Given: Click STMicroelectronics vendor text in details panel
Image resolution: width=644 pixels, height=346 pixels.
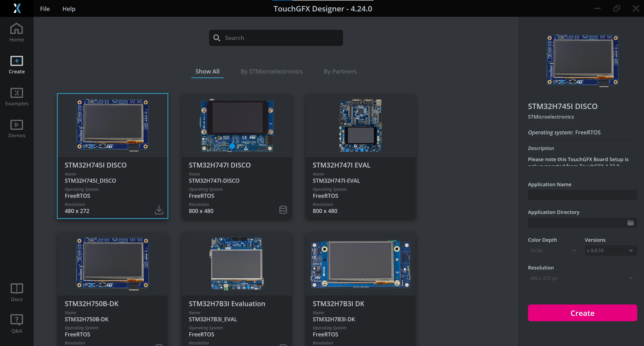Looking at the screenshot, I should pos(551,117).
